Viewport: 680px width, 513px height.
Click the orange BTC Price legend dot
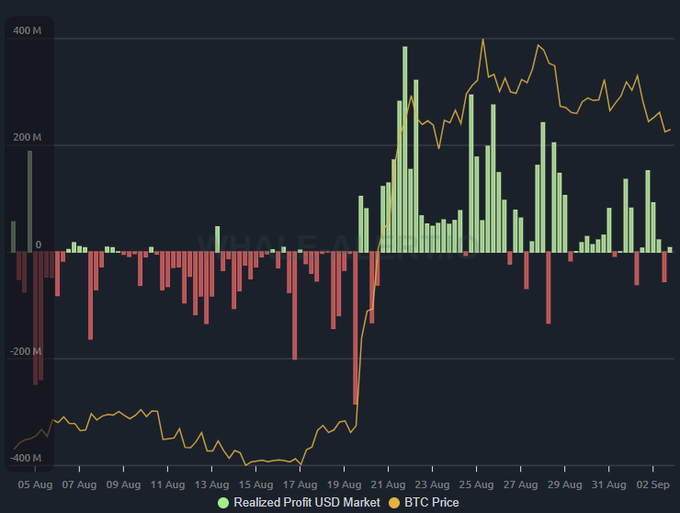click(x=394, y=503)
